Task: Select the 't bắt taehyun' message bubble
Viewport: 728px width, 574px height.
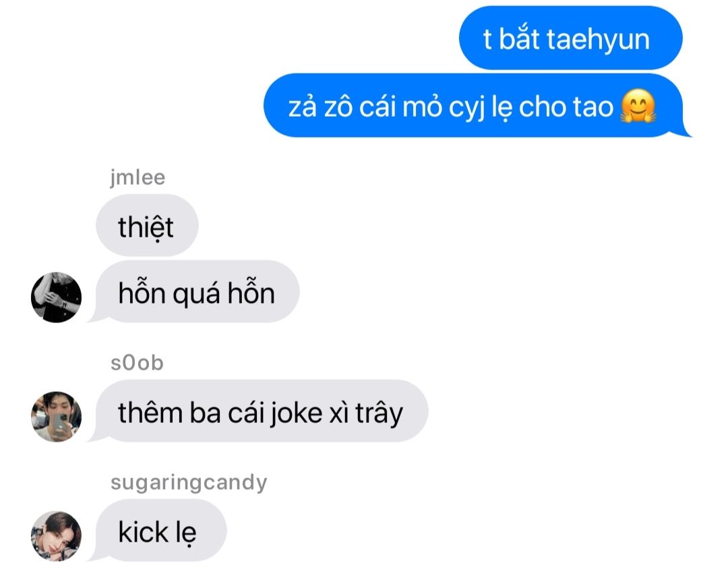Action: (571, 38)
